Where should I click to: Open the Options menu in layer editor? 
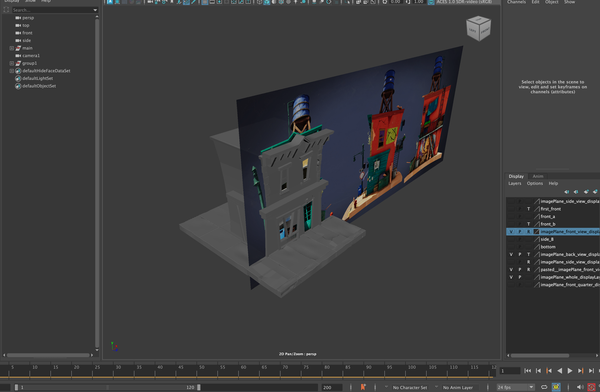pos(535,183)
